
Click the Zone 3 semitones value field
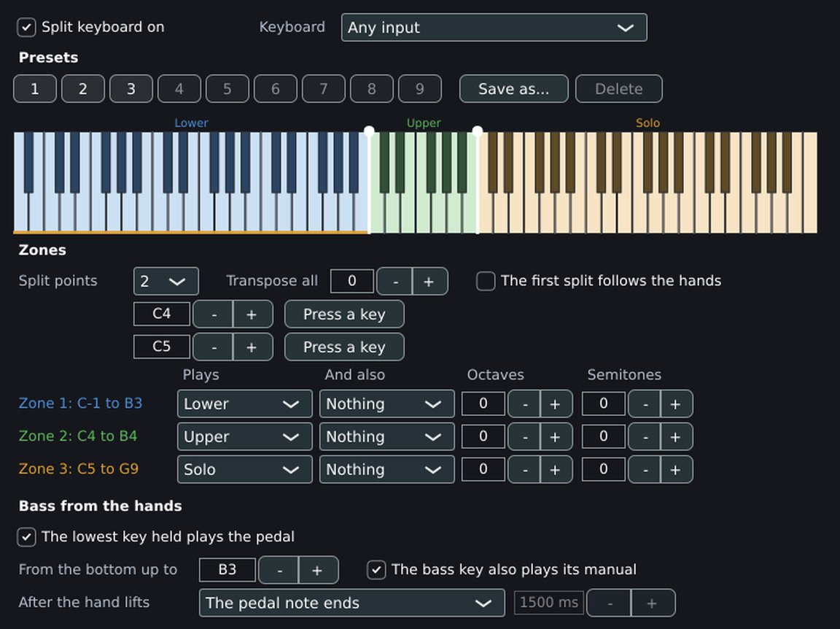pos(604,470)
